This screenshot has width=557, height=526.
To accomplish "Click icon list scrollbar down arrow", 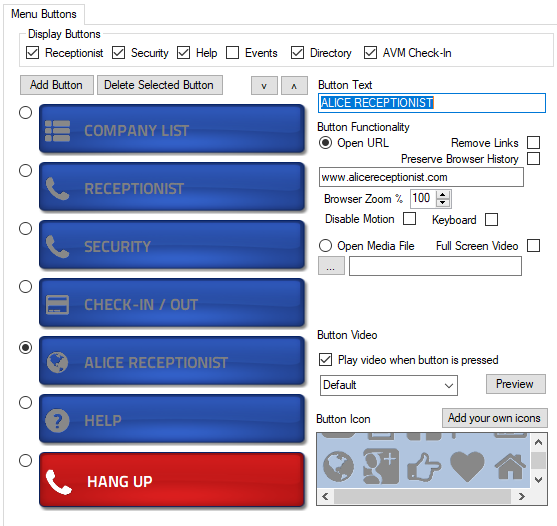I will point(538,480).
